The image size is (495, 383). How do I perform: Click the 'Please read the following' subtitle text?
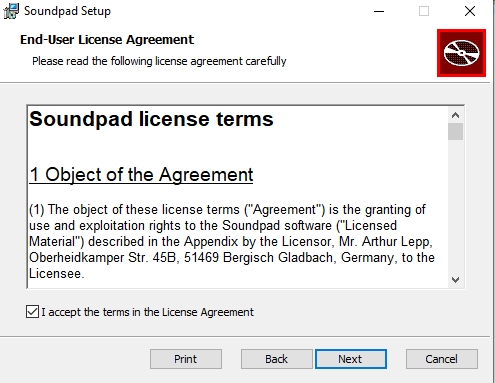click(159, 61)
